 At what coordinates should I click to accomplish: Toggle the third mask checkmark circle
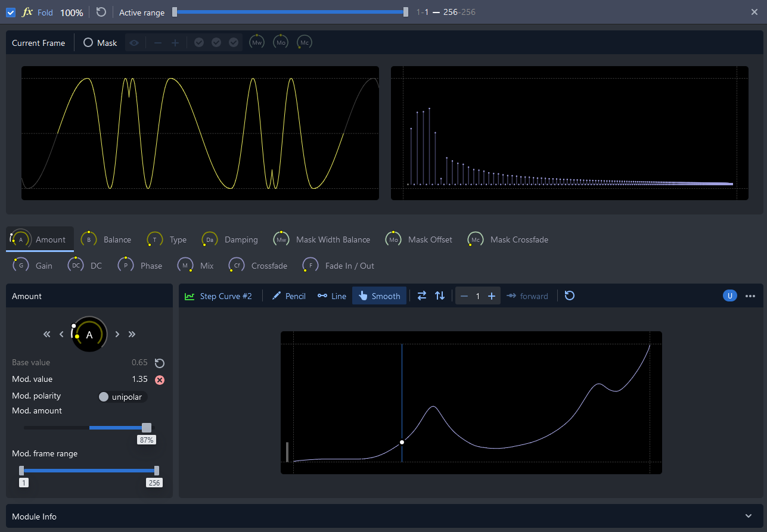point(234,42)
